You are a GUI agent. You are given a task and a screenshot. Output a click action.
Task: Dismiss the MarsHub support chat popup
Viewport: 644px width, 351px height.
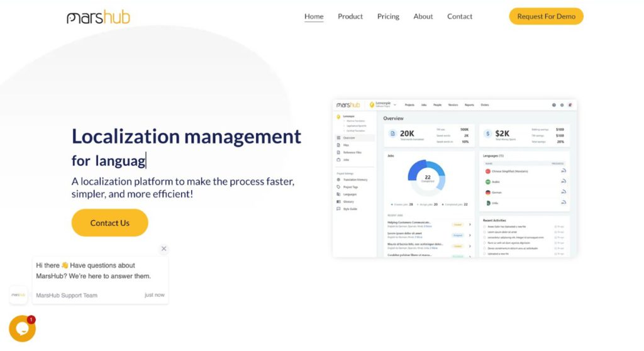(164, 248)
